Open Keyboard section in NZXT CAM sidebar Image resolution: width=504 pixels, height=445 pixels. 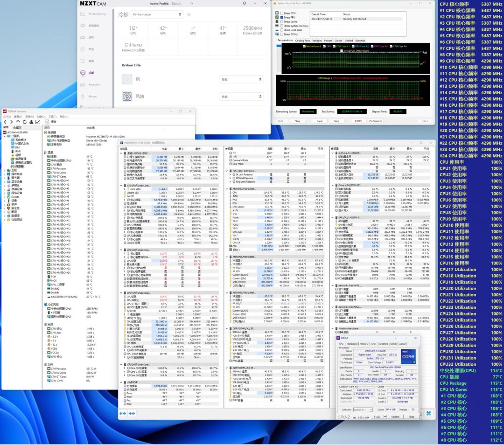[94, 84]
